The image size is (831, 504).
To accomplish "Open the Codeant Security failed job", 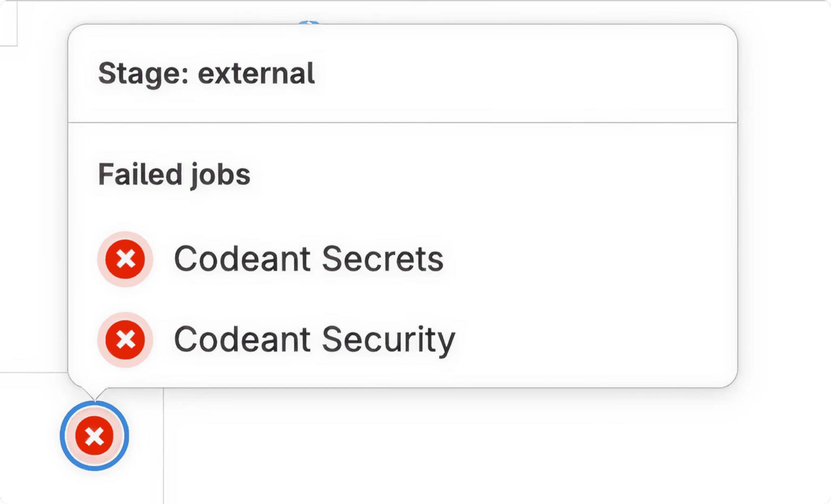I will [314, 340].
